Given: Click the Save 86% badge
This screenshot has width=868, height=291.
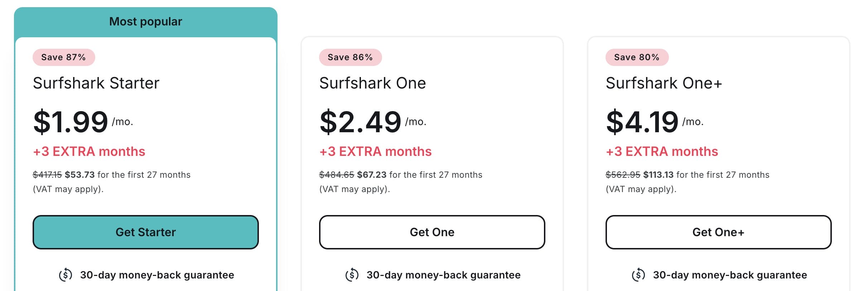Looking at the screenshot, I should (350, 57).
